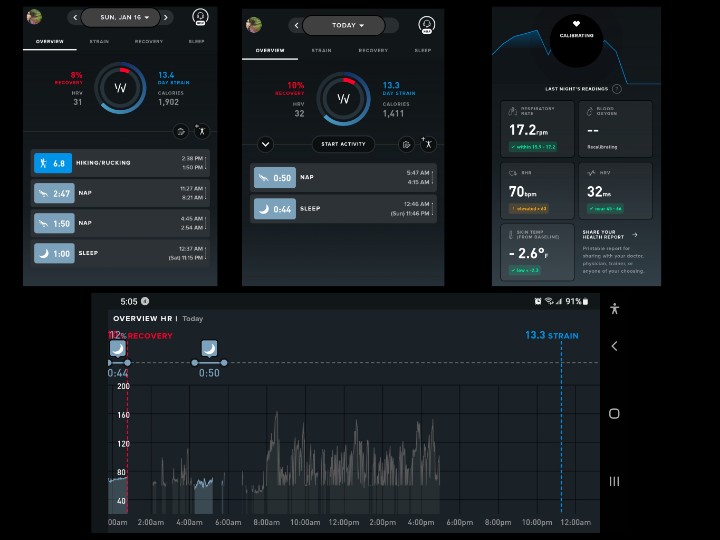720x540 pixels.
Task: Tap the Android back navigation arrow
Action: click(614, 346)
